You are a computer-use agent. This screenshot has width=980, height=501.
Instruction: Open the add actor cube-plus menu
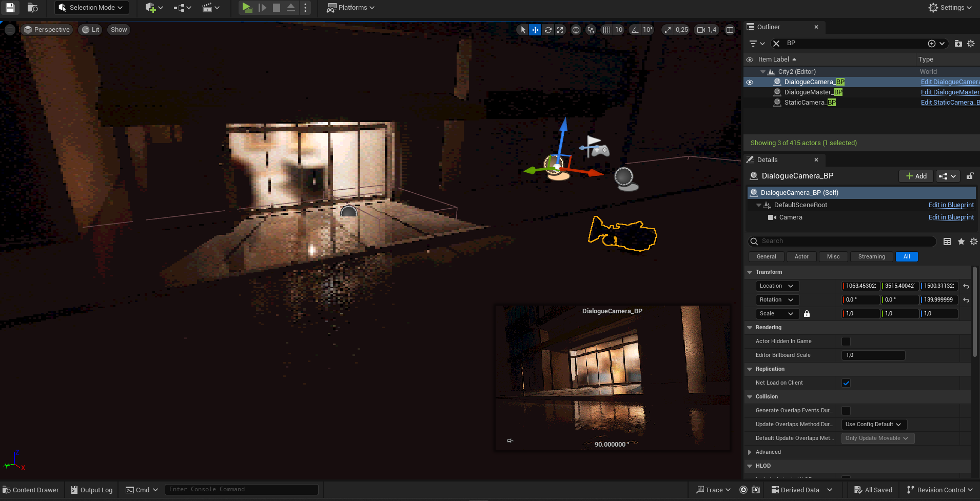click(x=153, y=8)
